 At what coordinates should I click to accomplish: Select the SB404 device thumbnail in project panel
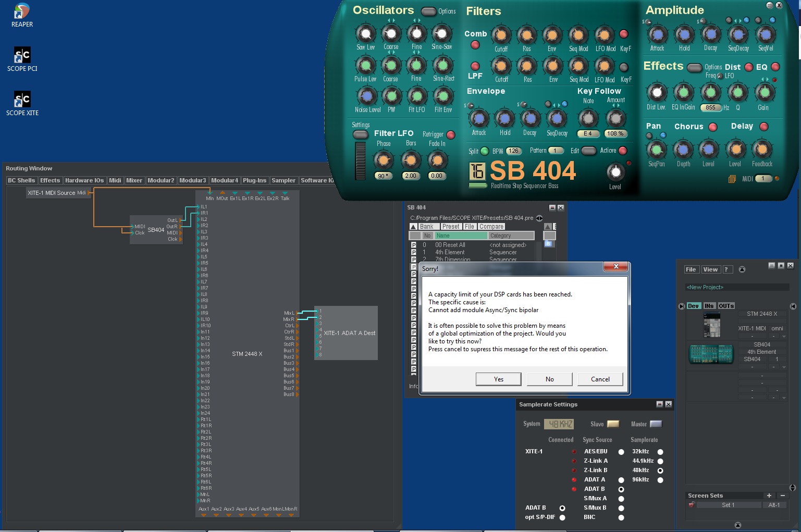711,354
